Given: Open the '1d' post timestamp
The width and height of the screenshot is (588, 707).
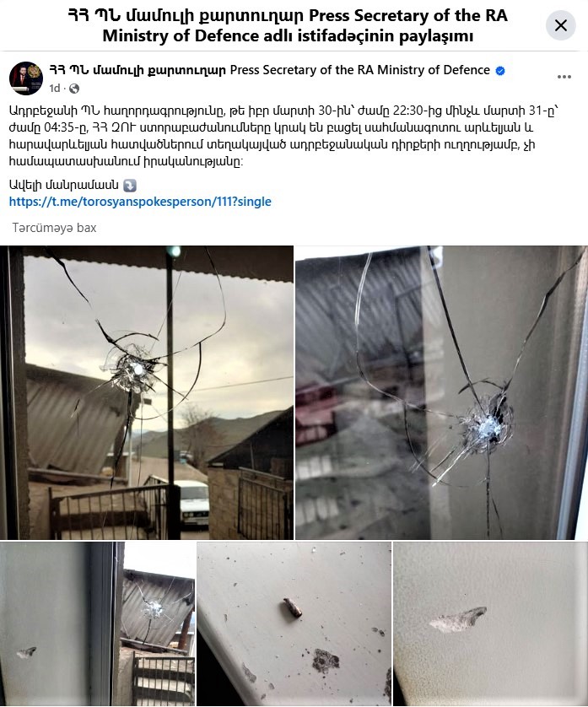Looking at the screenshot, I should pos(55,89).
